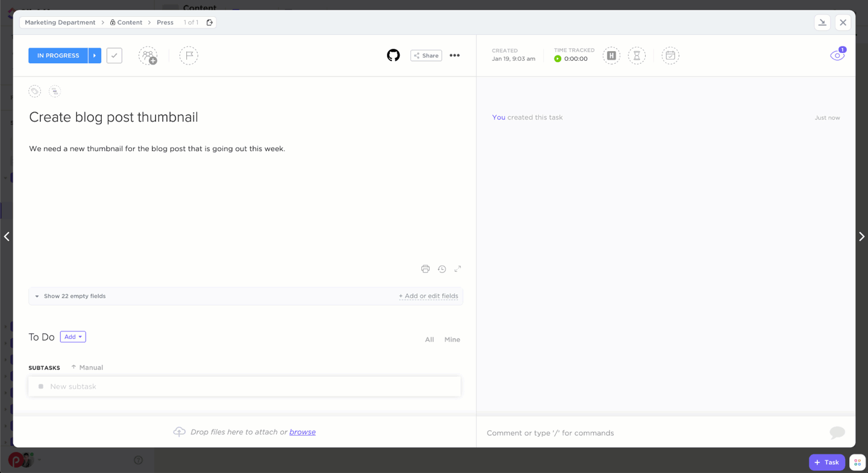Open time estimate hourglass icon
The height and width of the screenshot is (473, 868).
[637, 55]
